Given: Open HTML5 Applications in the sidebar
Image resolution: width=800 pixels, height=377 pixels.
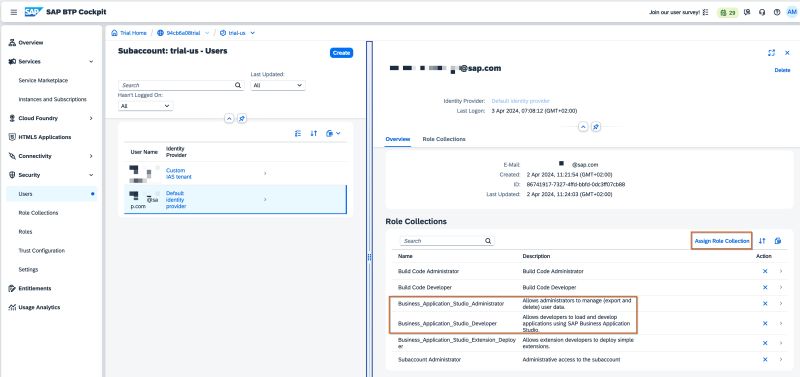Looking at the screenshot, I should click(44, 137).
